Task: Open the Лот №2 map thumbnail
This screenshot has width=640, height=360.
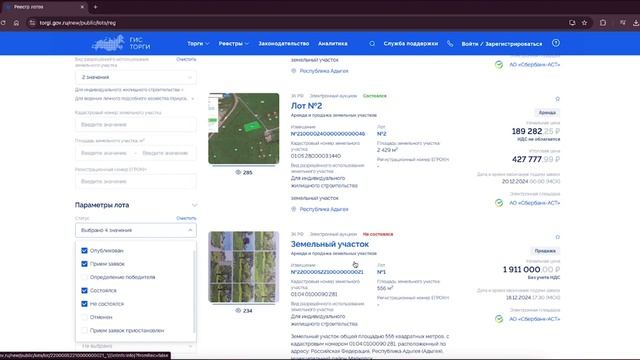Action: (x=244, y=129)
